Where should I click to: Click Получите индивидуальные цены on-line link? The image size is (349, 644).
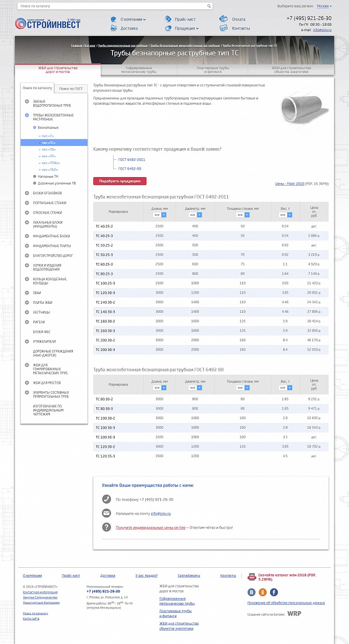(x=151, y=528)
